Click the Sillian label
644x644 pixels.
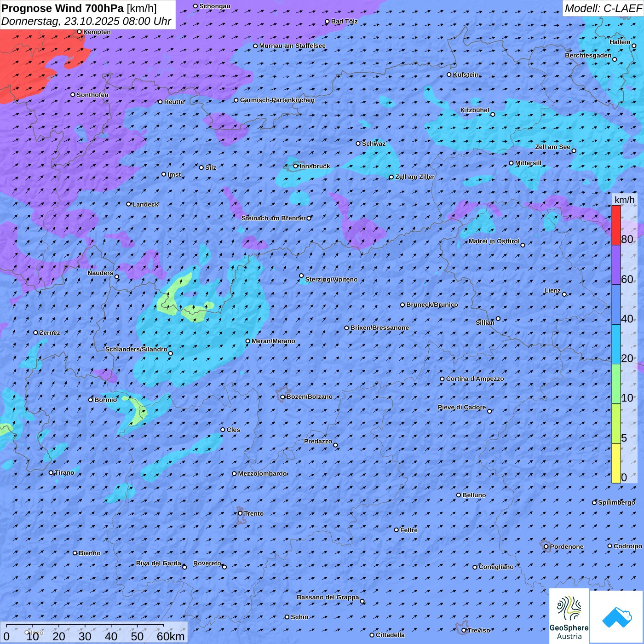(x=485, y=322)
